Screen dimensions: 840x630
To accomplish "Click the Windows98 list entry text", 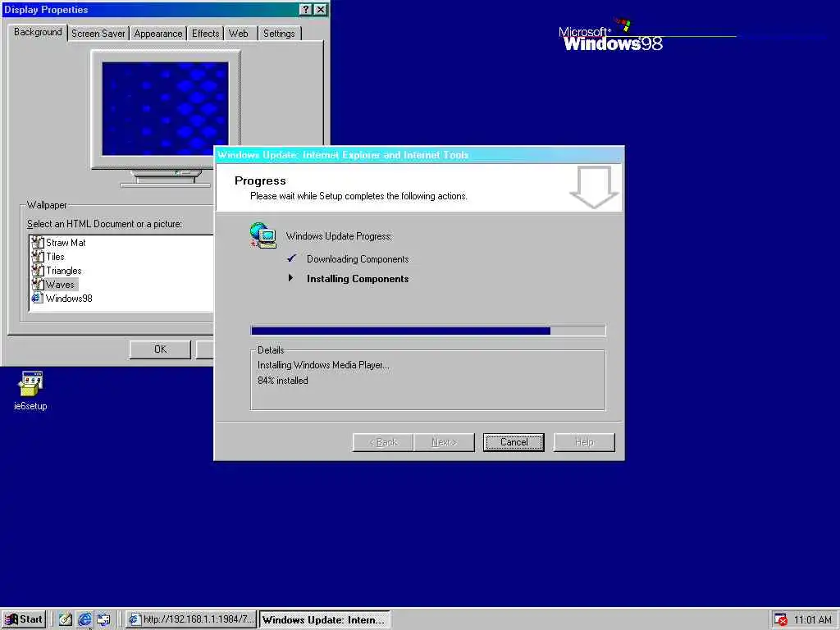I will pos(69,299).
